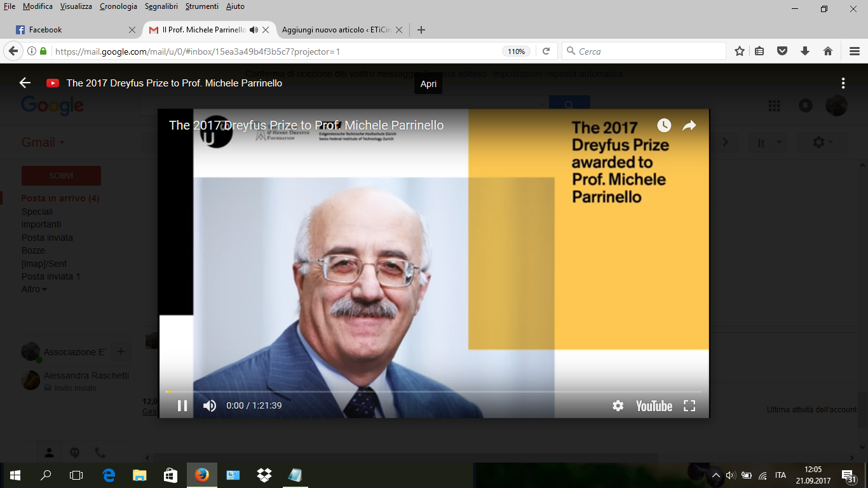The image size is (868, 488).
Task: Open File Explorer from the taskbar
Action: coord(140,475)
